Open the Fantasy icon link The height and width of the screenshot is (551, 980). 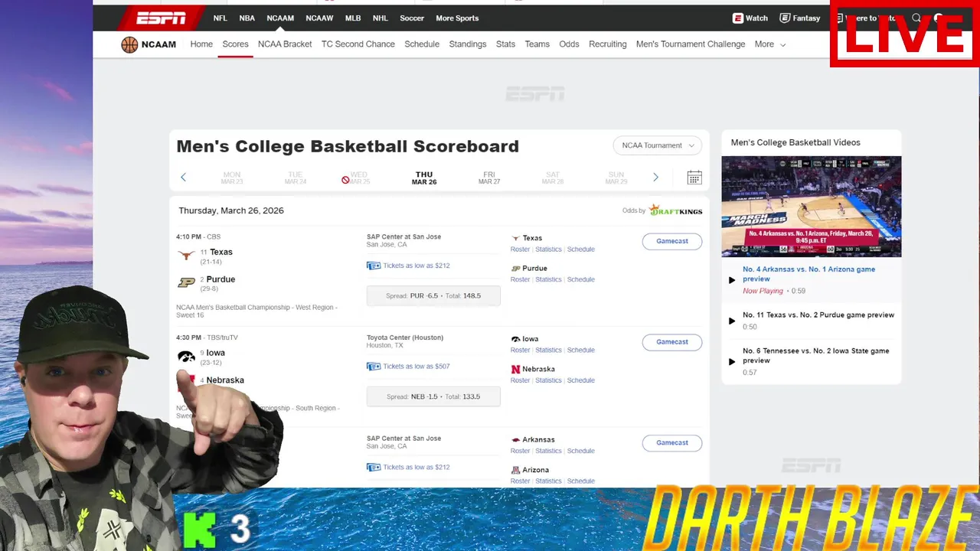pos(785,18)
